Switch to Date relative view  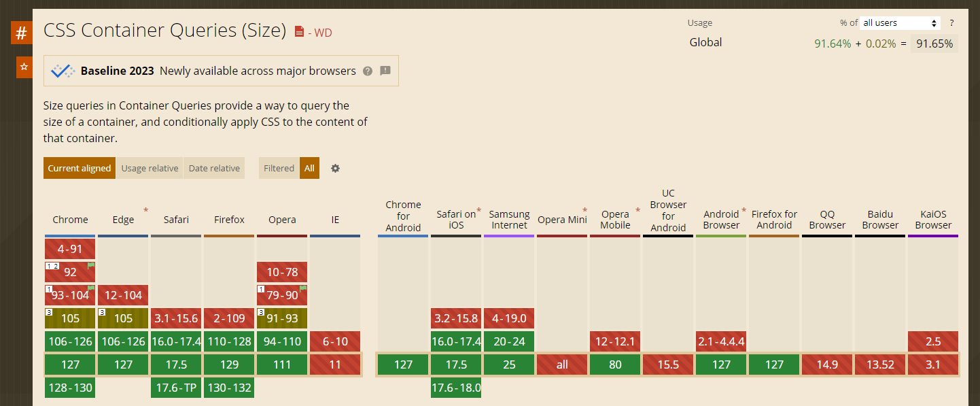click(x=214, y=168)
